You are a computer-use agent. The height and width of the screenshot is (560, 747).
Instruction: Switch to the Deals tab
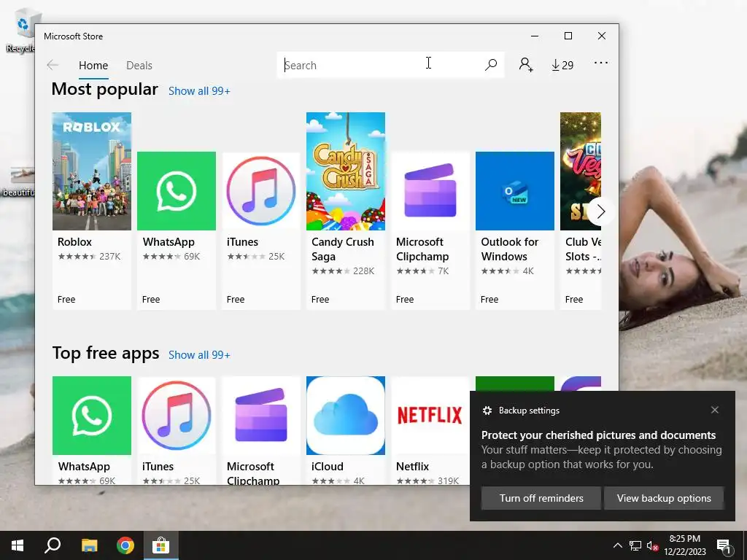pos(139,66)
